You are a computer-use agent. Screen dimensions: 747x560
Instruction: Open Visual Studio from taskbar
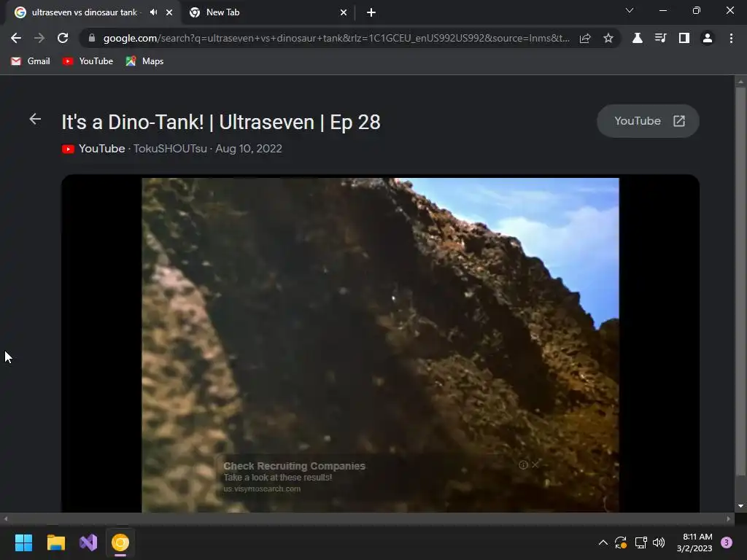pyautogui.click(x=88, y=542)
